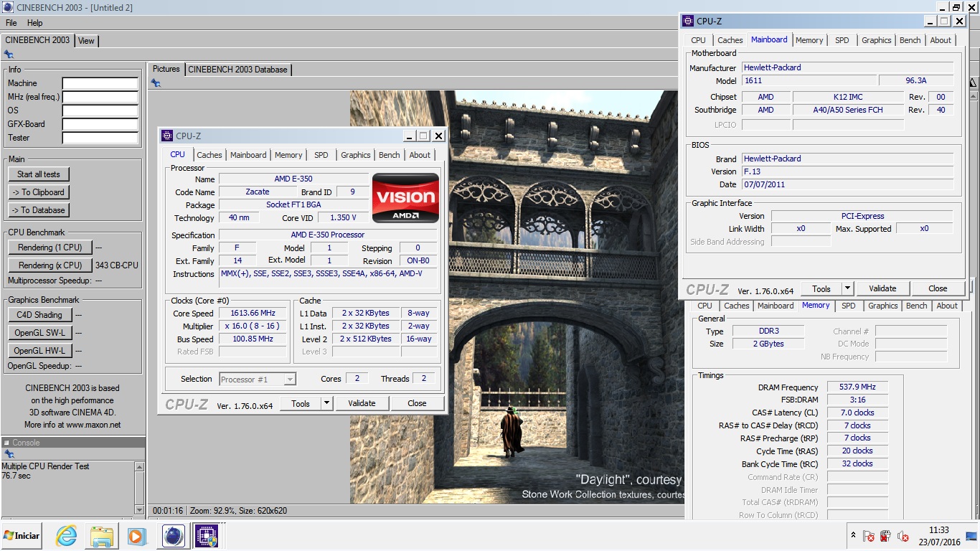Click the Tester input field
The width and height of the screenshot is (980, 551).
tap(100, 138)
